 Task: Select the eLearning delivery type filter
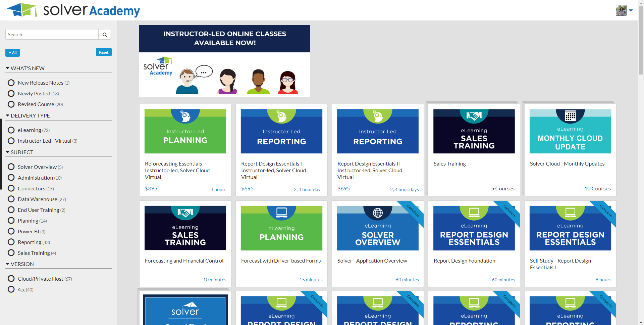pos(11,130)
